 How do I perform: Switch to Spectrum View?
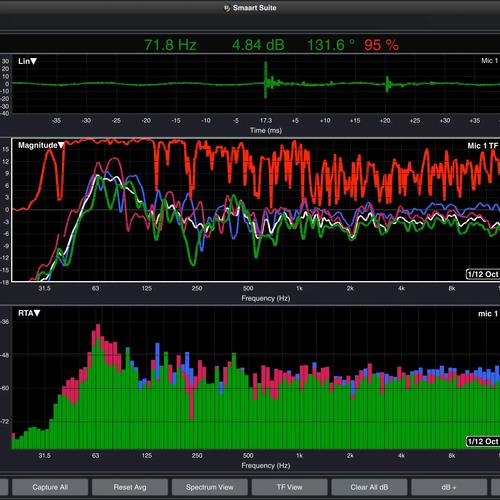coord(210,487)
